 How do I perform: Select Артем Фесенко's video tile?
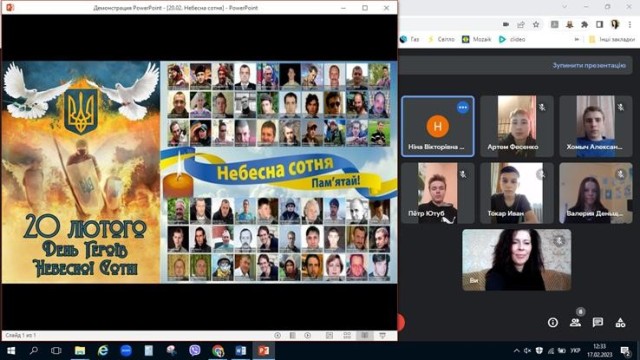coord(517,126)
